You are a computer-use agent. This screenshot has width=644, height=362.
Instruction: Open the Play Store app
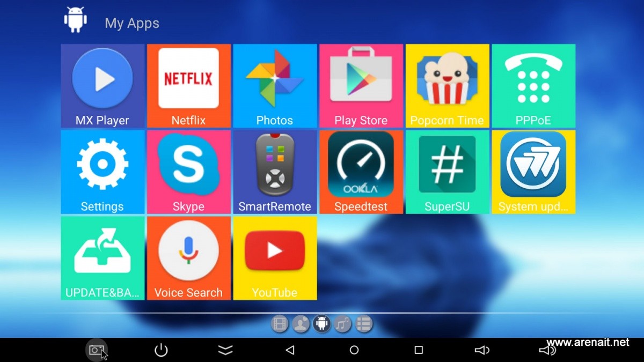pyautogui.click(x=361, y=86)
